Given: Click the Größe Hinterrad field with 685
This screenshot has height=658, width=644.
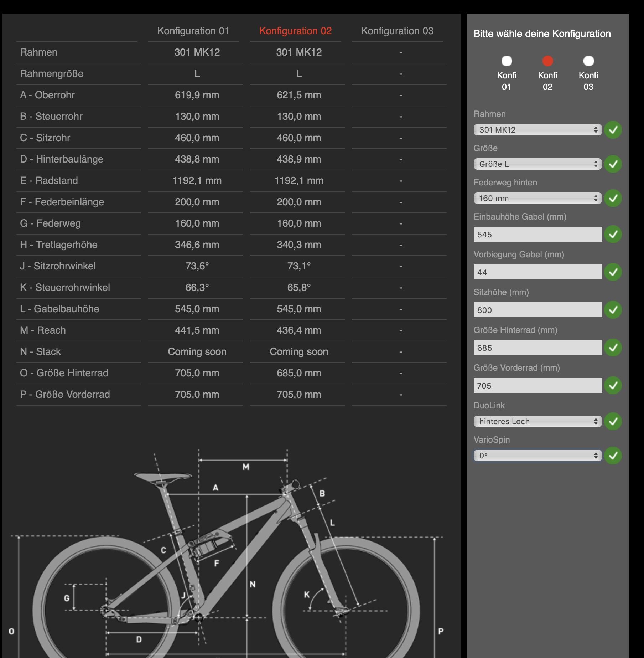Looking at the screenshot, I should (x=537, y=348).
